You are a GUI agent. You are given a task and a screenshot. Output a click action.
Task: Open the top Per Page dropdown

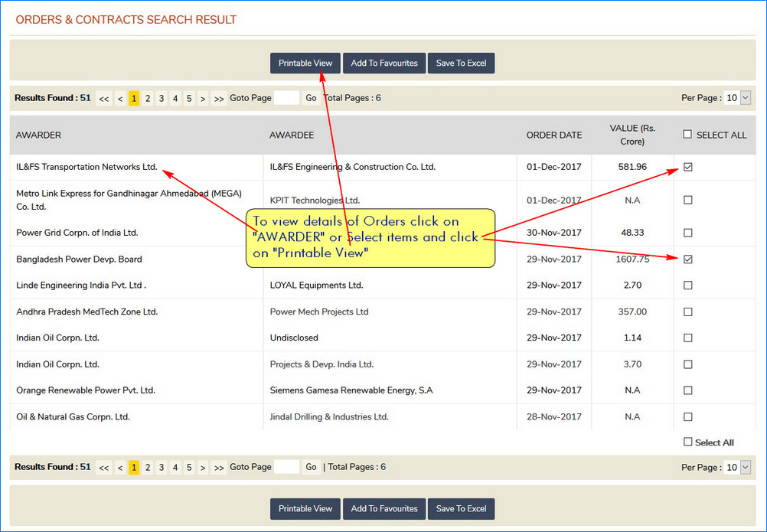coord(738,98)
